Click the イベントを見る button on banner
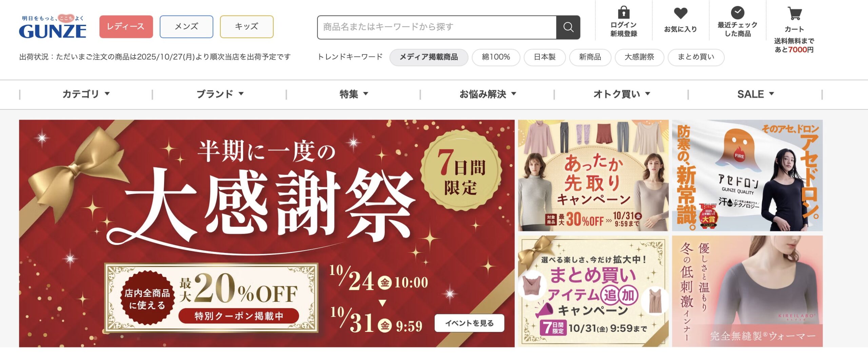The height and width of the screenshot is (358, 868). 469,323
